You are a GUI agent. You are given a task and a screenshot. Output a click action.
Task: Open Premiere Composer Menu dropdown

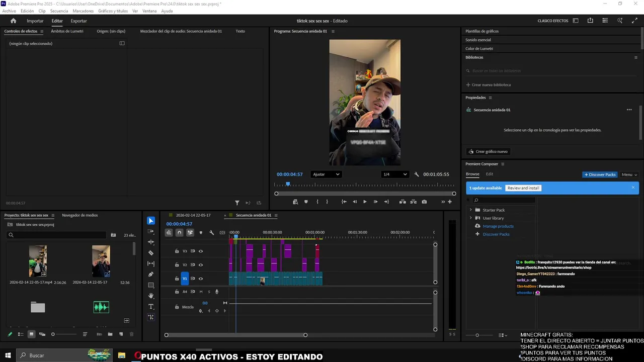click(629, 174)
